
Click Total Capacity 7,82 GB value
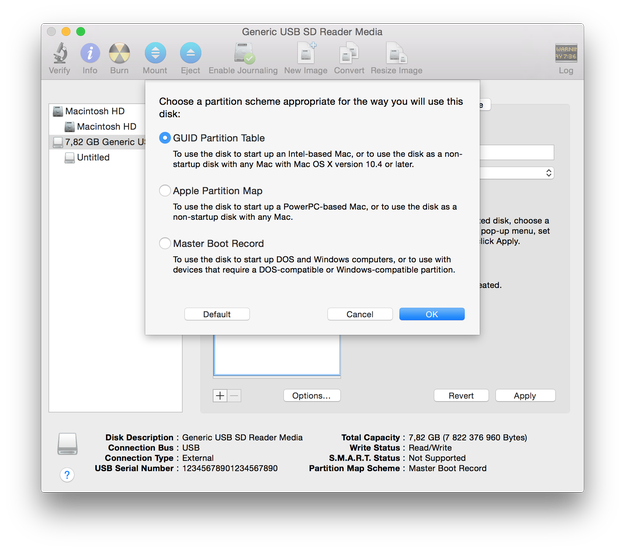(468, 437)
